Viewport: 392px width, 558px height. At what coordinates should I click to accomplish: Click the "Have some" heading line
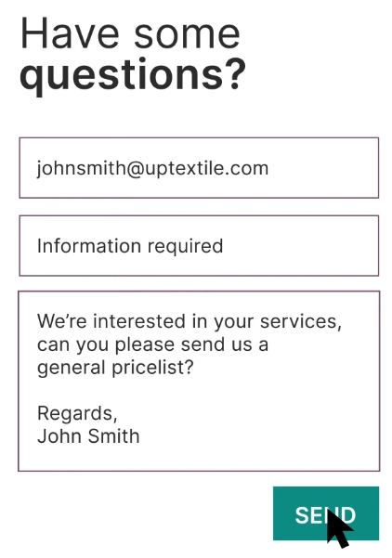click(x=130, y=33)
